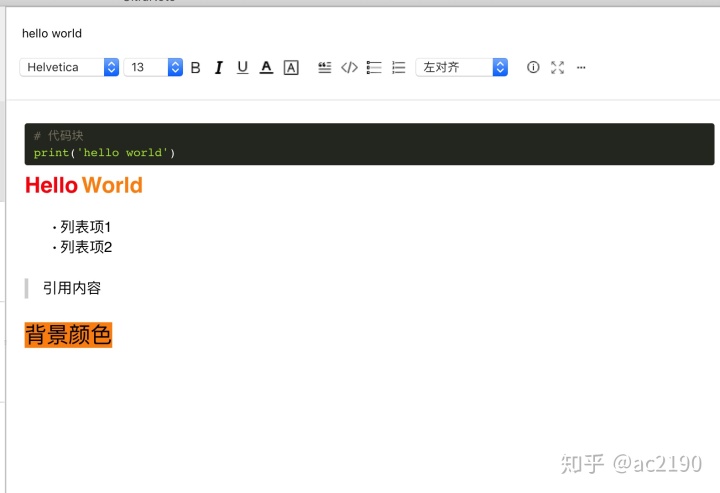Open the text background color tool
Image resolution: width=720 pixels, height=493 pixels.
coord(291,67)
